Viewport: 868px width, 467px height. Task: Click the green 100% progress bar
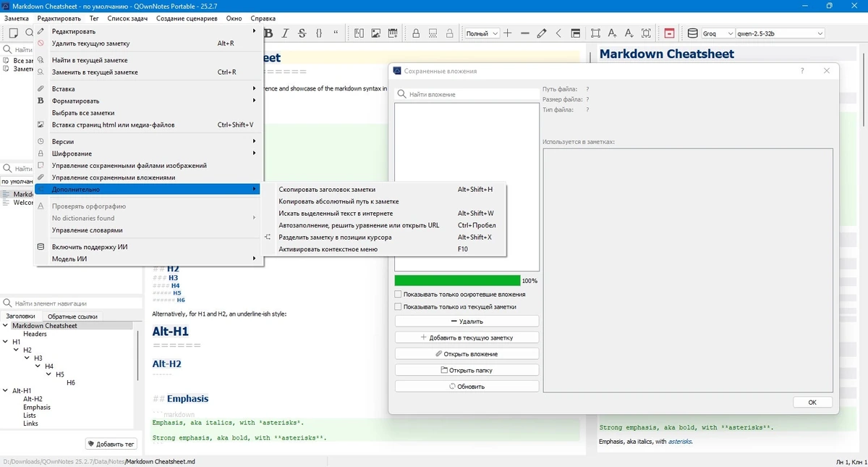point(457,280)
